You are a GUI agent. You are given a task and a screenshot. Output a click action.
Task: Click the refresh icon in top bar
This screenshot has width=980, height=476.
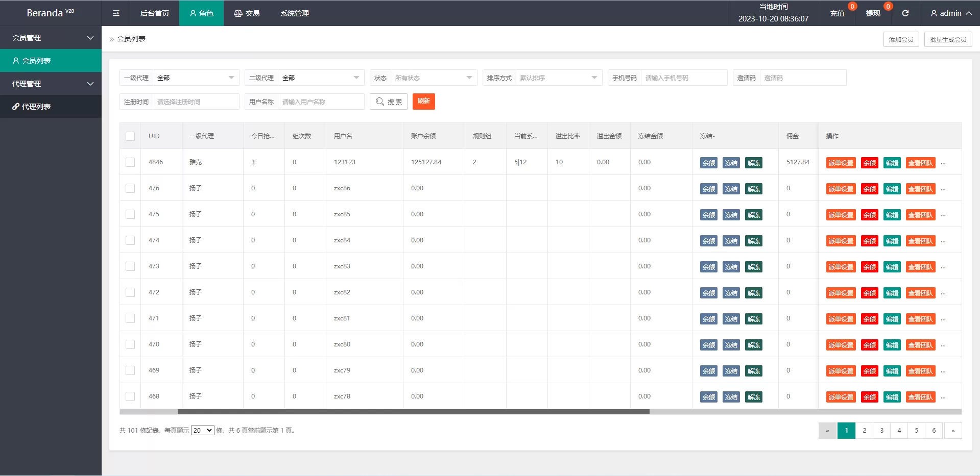[x=905, y=13]
